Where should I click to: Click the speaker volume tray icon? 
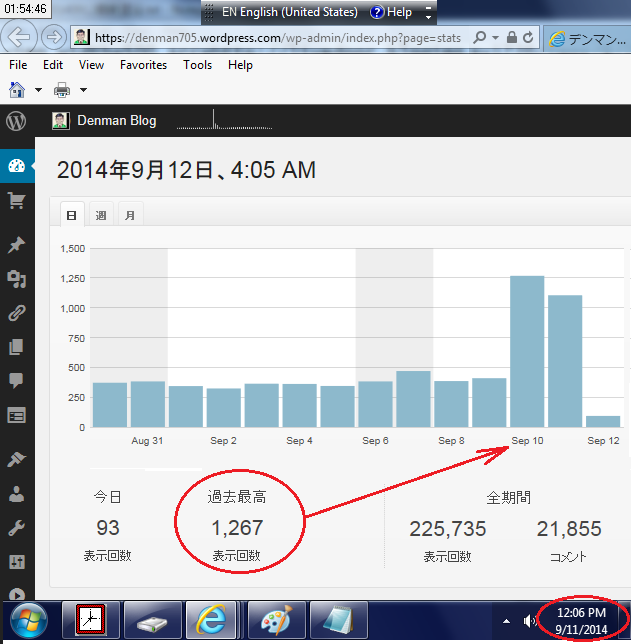[529, 621]
